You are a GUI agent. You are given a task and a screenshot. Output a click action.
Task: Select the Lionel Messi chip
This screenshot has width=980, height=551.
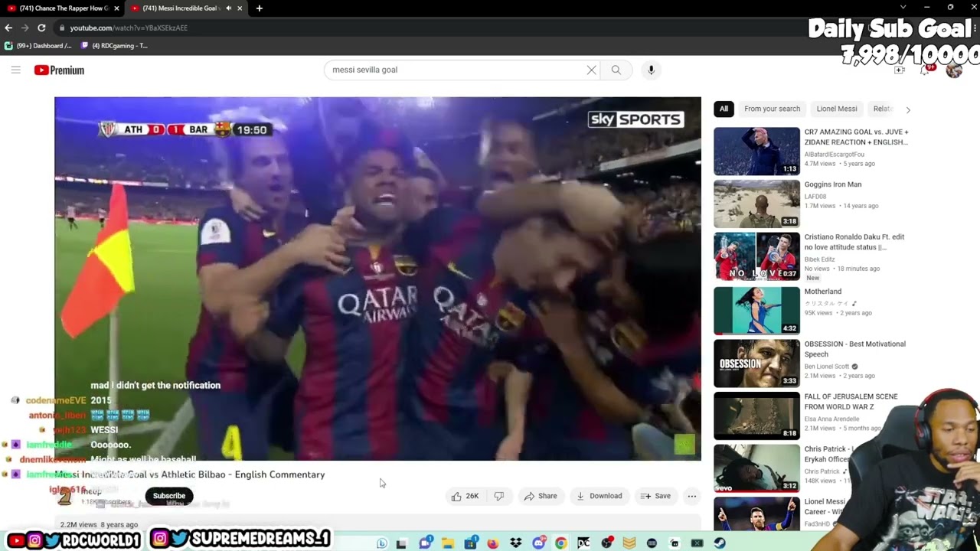coord(836,109)
